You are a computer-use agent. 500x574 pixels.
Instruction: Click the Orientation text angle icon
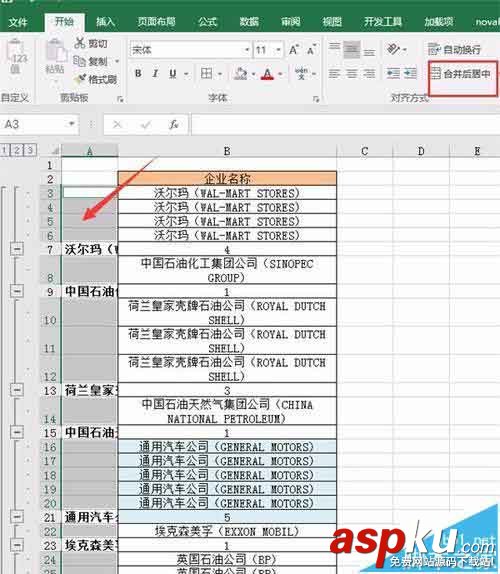[393, 49]
